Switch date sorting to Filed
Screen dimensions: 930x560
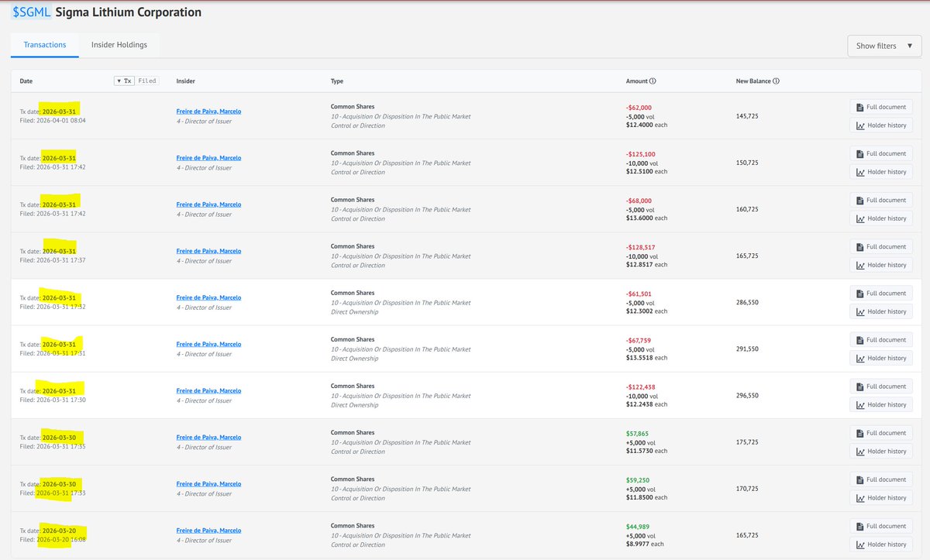[x=147, y=81]
